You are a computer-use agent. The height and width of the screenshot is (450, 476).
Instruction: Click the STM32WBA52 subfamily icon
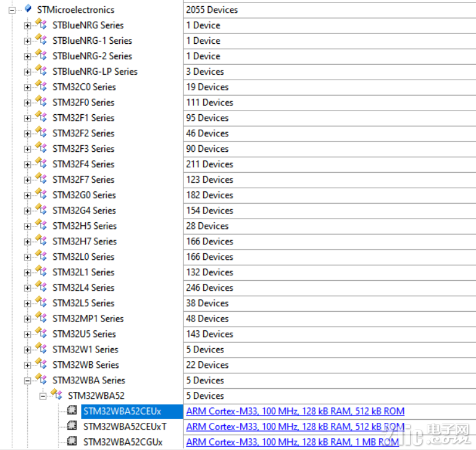point(56,394)
